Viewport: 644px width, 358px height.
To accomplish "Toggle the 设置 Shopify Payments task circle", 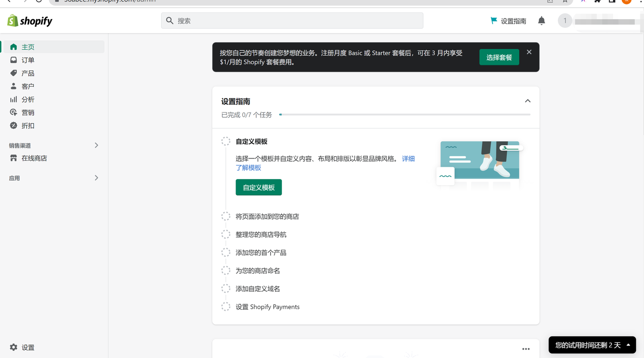I will point(226,307).
